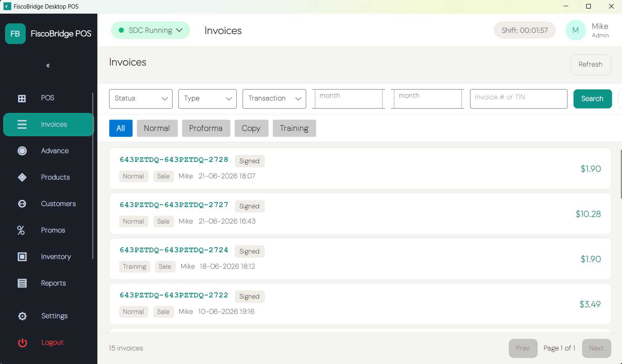The height and width of the screenshot is (364, 622).
Task: Click the 15 invoices count text
Action: 126,348
